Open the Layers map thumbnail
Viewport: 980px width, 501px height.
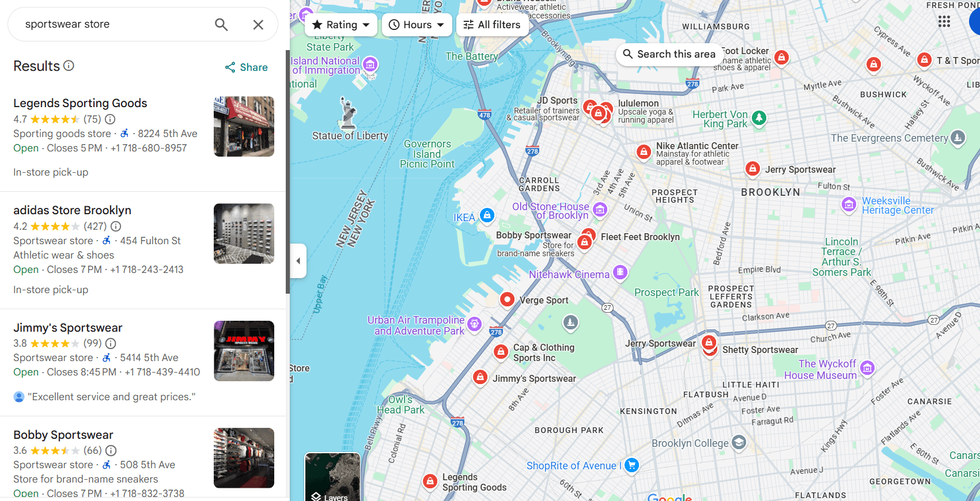pyautogui.click(x=332, y=477)
